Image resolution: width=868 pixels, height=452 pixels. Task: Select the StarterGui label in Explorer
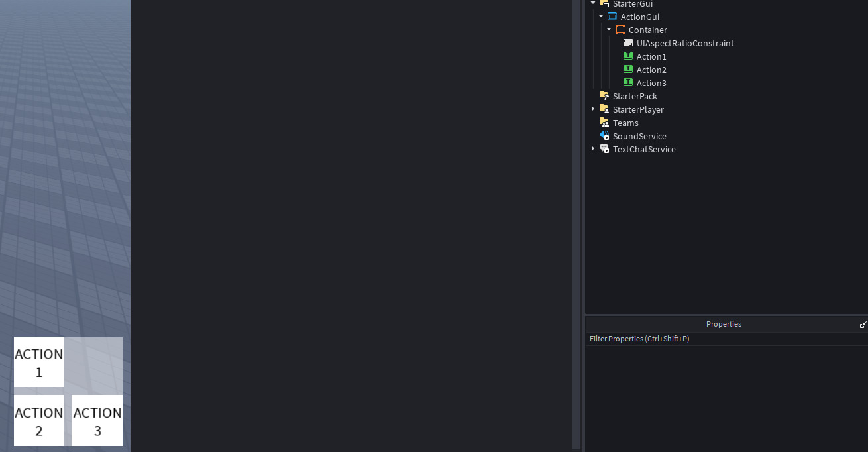633,4
